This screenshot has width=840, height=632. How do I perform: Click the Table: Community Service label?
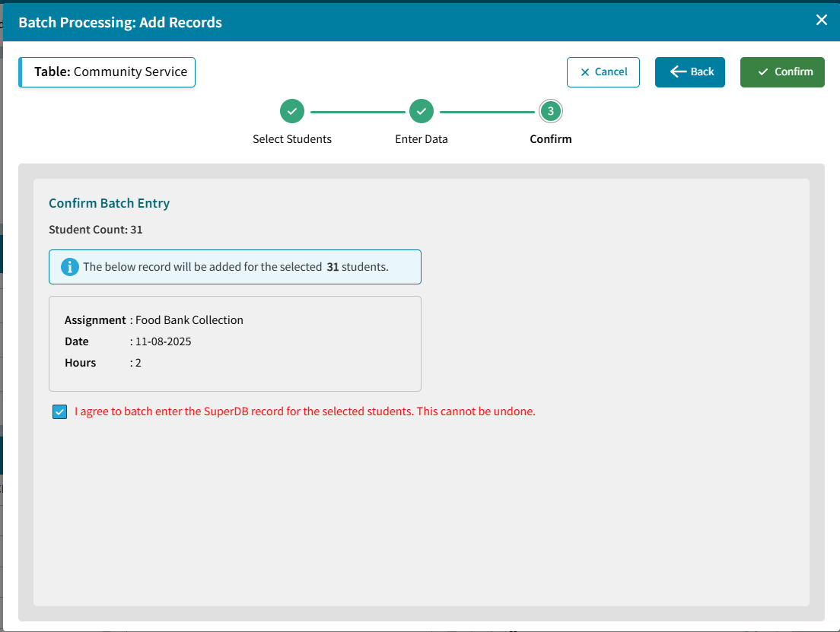[x=107, y=71]
